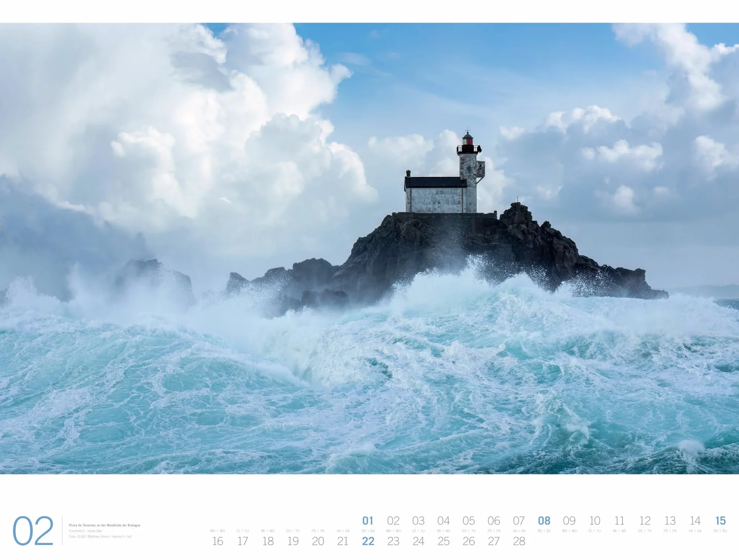
Task: Click the 'DI | TU' weekday label above 17
Action: click(x=243, y=531)
